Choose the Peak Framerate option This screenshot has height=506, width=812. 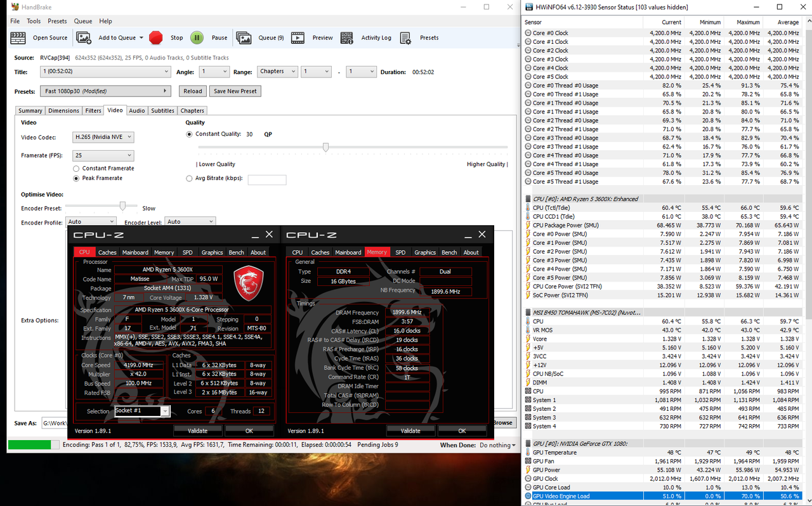coord(76,178)
